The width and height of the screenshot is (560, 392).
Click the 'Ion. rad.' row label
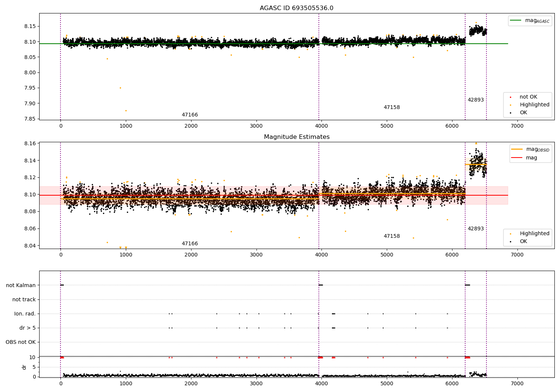tap(25, 314)
